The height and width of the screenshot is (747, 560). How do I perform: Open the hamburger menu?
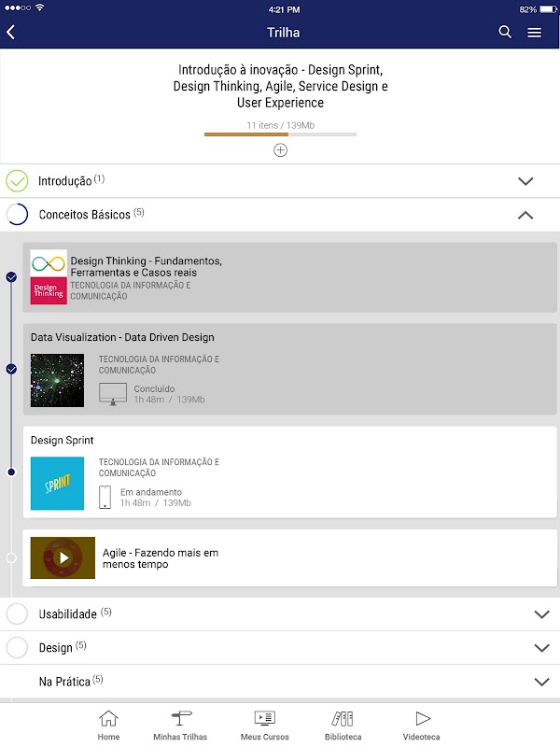coord(535,32)
